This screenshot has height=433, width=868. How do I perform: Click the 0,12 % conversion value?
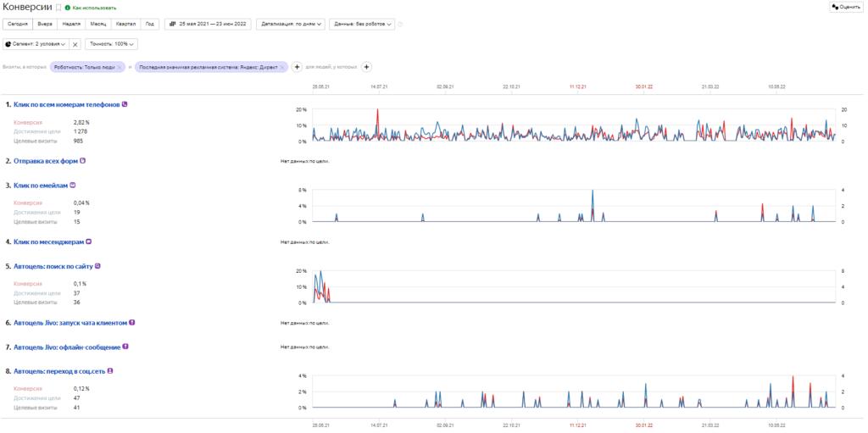tap(81, 389)
